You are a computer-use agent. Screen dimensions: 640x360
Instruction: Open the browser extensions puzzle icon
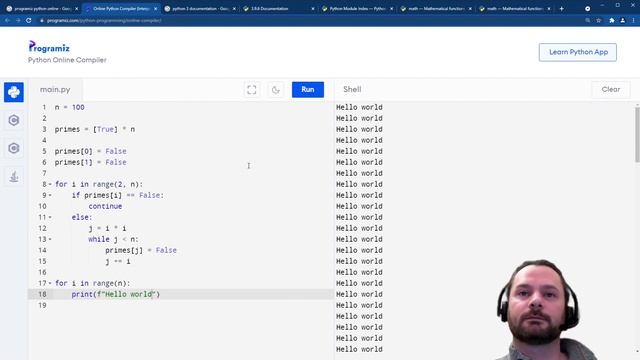pyautogui.click(x=611, y=20)
